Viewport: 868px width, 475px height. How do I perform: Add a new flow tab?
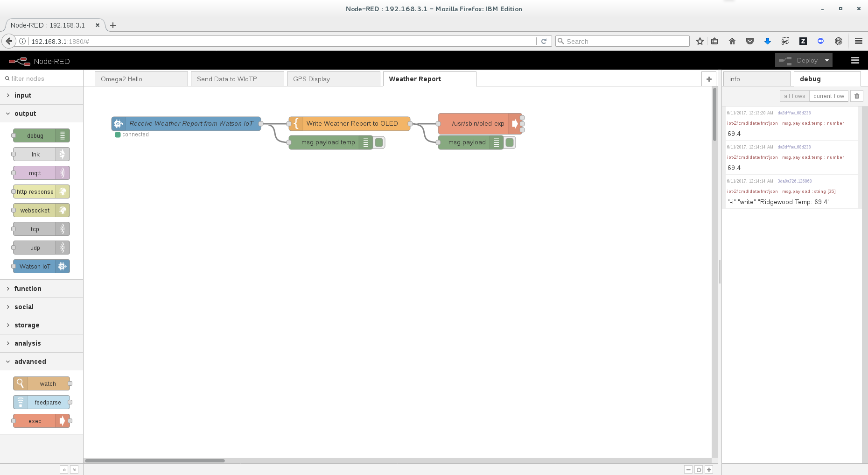pyautogui.click(x=709, y=79)
